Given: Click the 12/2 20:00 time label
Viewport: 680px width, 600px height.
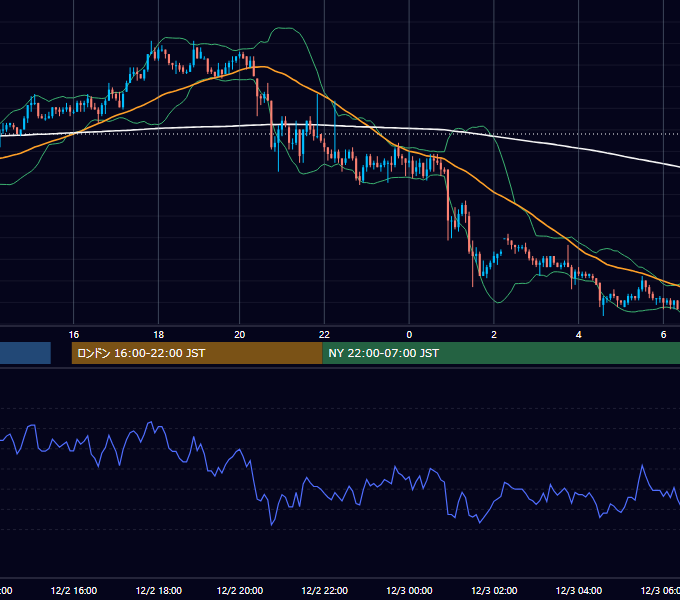Looking at the screenshot, I should point(240,590).
